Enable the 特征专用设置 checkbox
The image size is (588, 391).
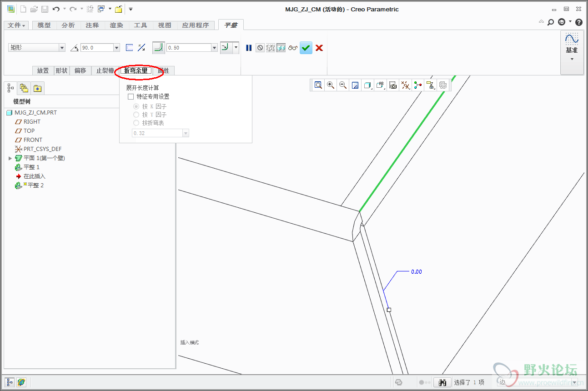coord(131,97)
